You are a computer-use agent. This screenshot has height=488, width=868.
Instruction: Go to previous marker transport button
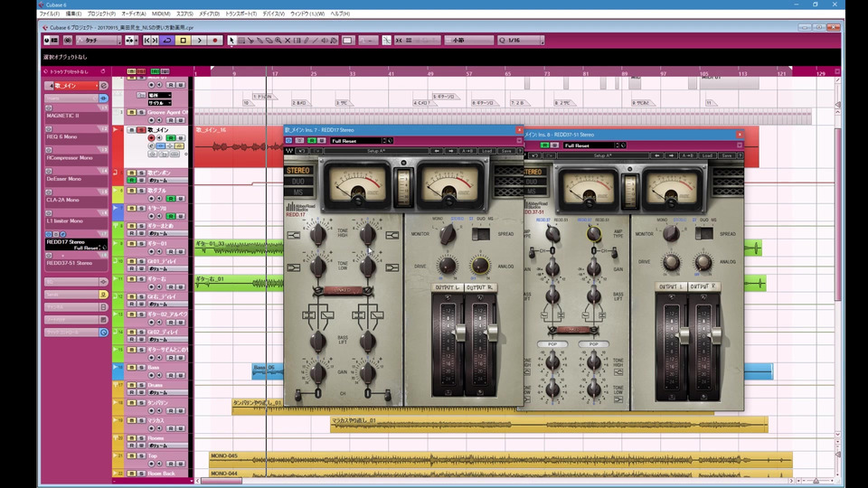coord(146,41)
